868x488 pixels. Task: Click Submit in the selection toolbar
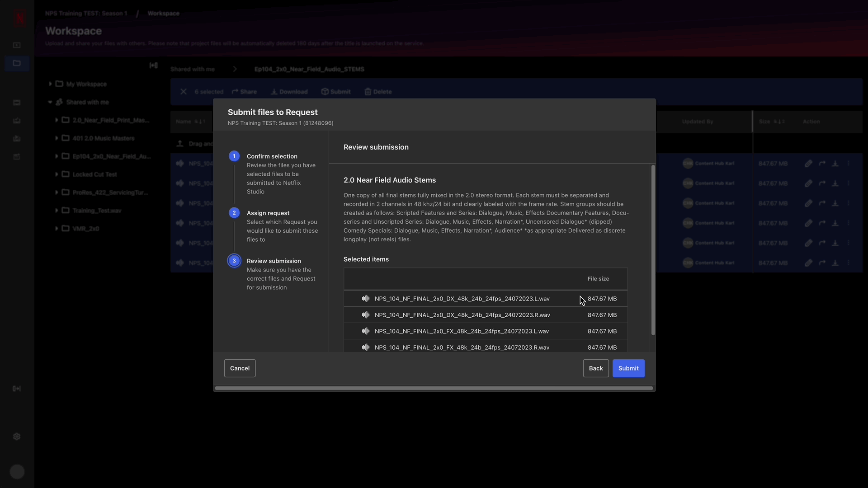click(x=336, y=92)
